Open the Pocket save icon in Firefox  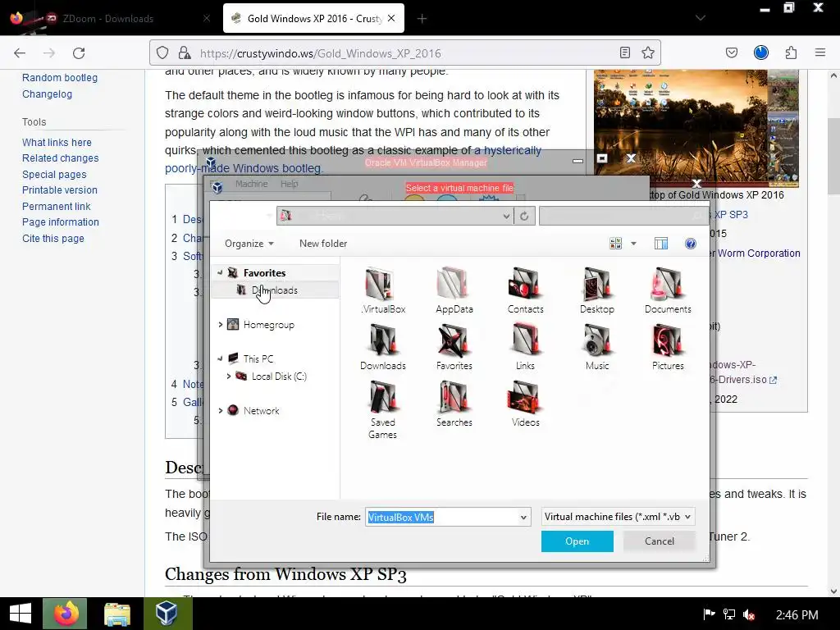(x=731, y=52)
